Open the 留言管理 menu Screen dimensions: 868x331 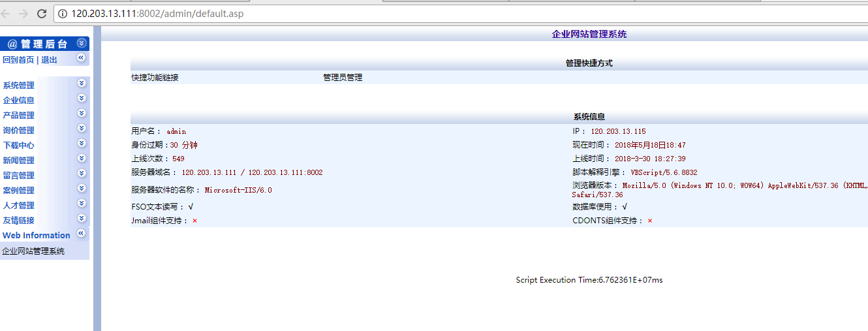point(19,176)
